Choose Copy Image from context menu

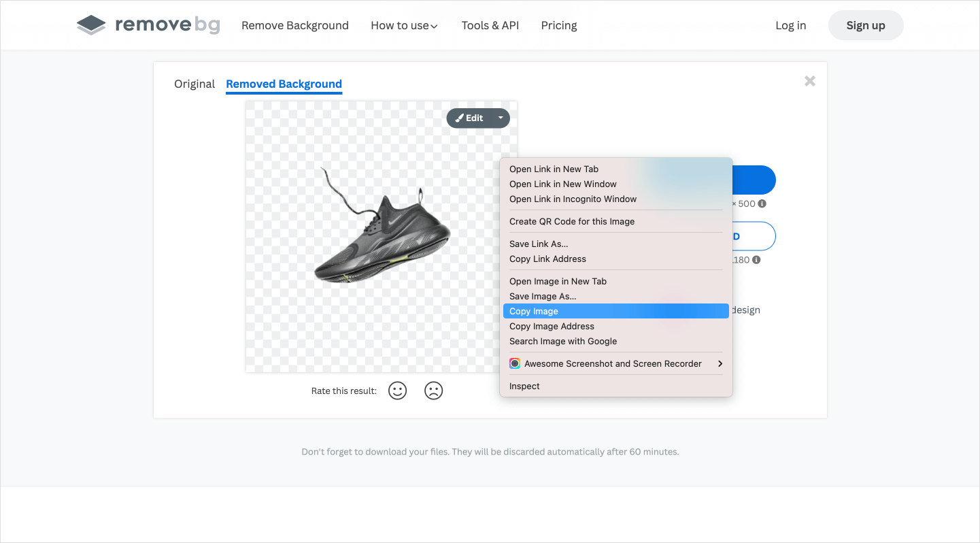point(534,311)
